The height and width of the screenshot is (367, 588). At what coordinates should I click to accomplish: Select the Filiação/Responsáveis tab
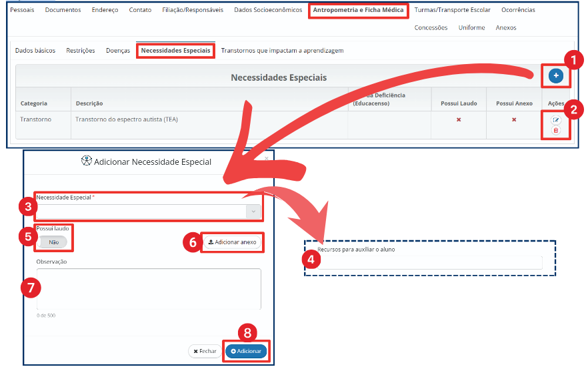point(193,11)
